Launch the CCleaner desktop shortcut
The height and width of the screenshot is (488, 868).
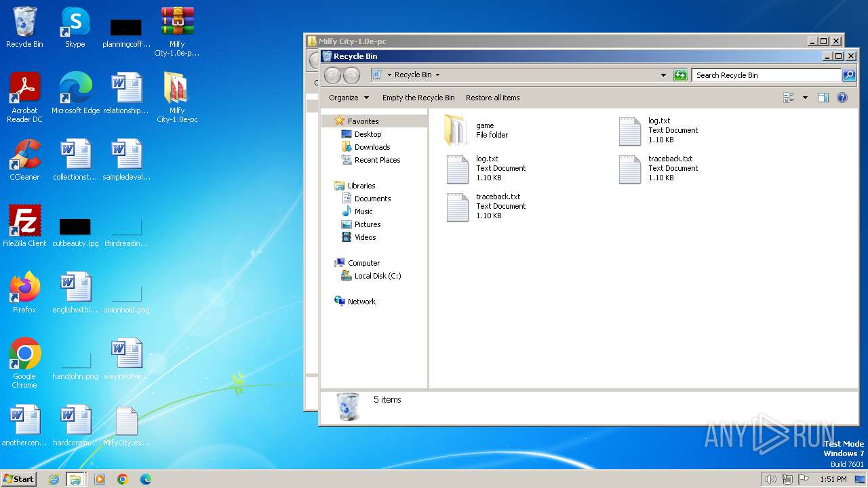coord(24,161)
